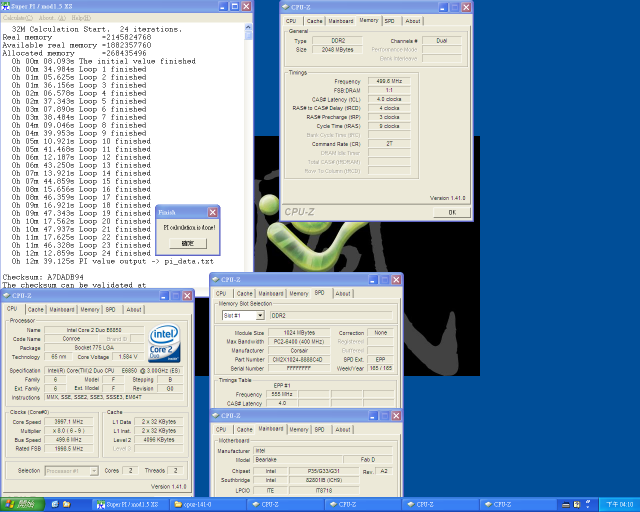Click the Module Size field 1024 MBytes
Screen dimensions: 640x512
click(299, 333)
